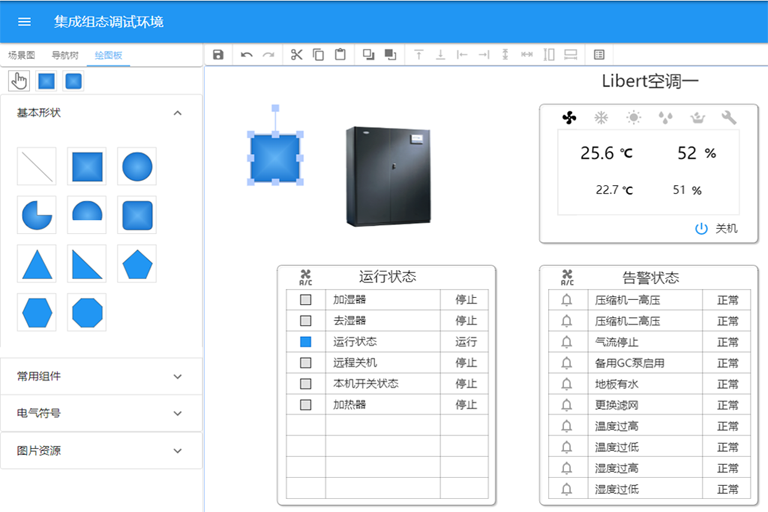Image resolution: width=768 pixels, height=512 pixels.
Task: Click the rotation handle above the selected square
Action: [275, 108]
